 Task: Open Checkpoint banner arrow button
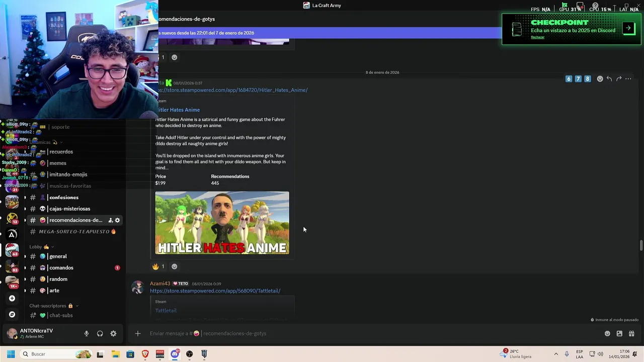pos(628,28)
